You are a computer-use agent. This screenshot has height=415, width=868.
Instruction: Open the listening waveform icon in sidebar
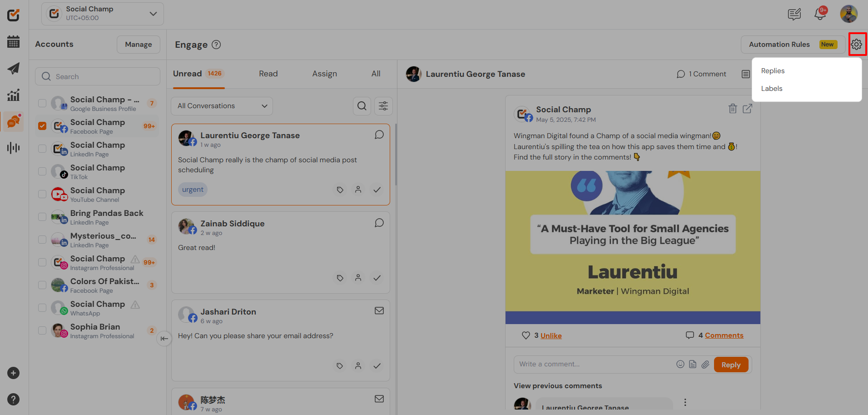(x=13, y=148)
